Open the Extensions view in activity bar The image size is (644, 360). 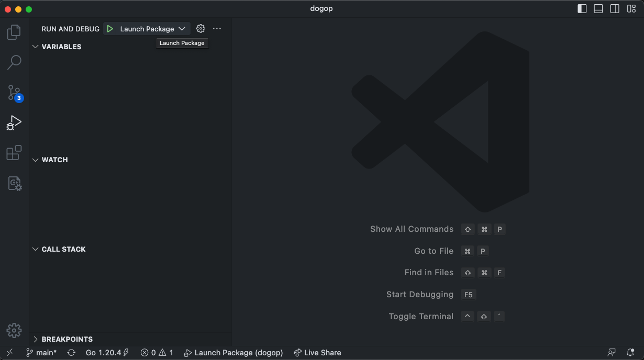click(x=14, y=153)
